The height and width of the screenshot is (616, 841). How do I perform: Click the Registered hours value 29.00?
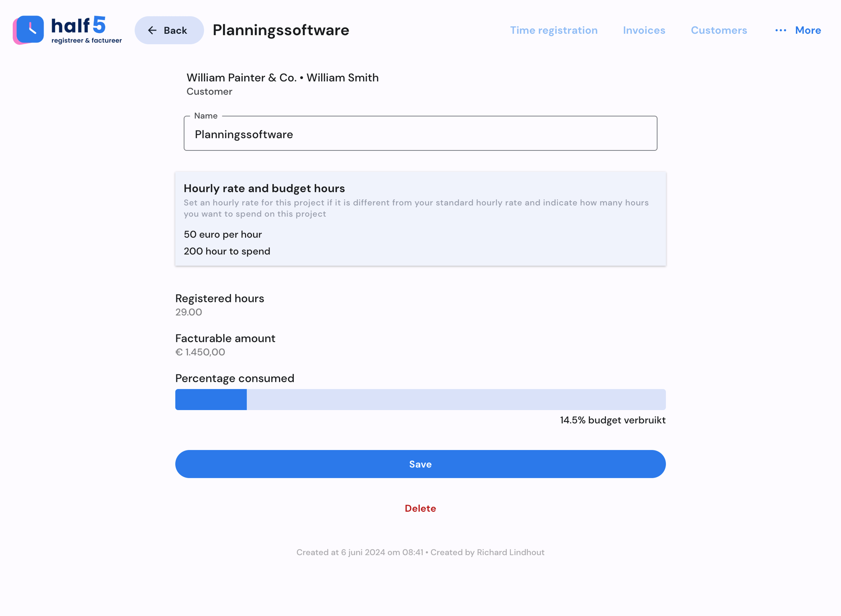(188, 312)
